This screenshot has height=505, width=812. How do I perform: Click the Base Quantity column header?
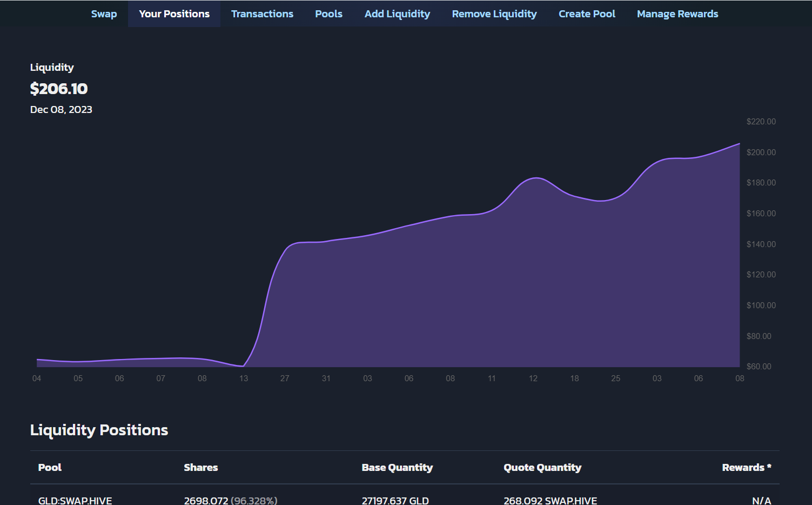pos(397,468)
